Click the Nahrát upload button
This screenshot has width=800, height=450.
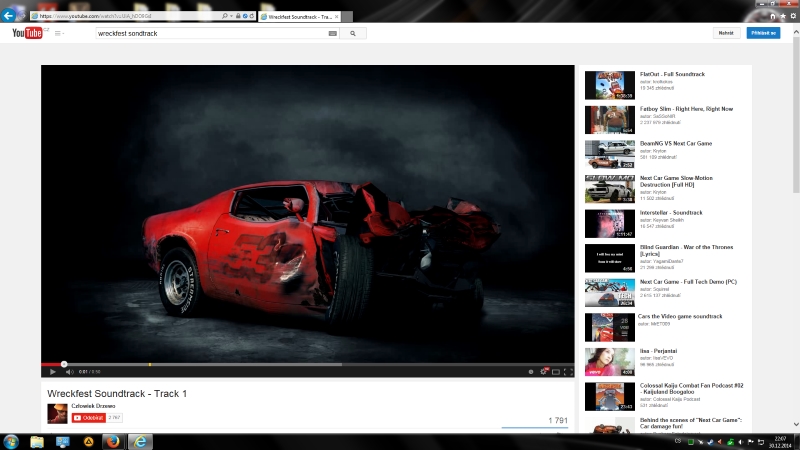726,33
